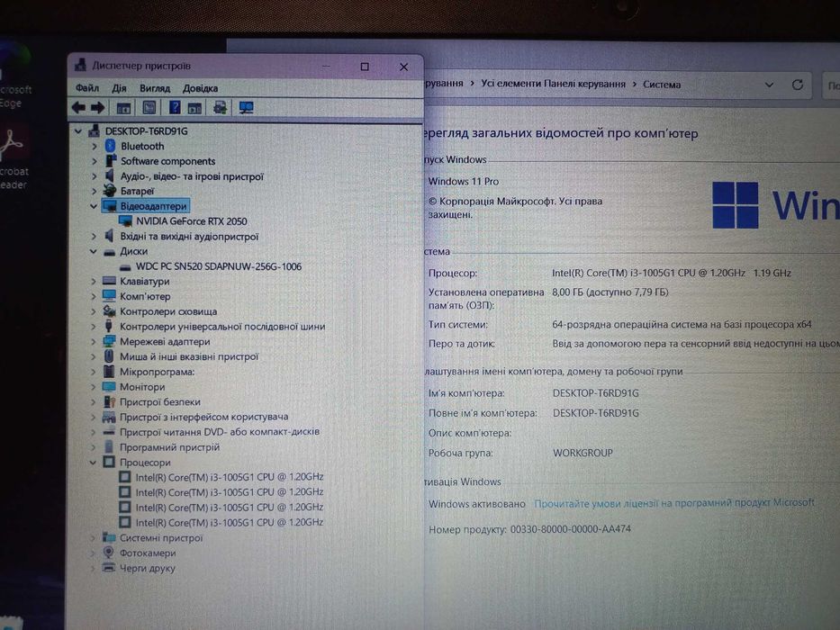This screenshot has width=840, height=630.
Task: Click the Пристрої безпеки security icon
Action: tap(109, 401)
